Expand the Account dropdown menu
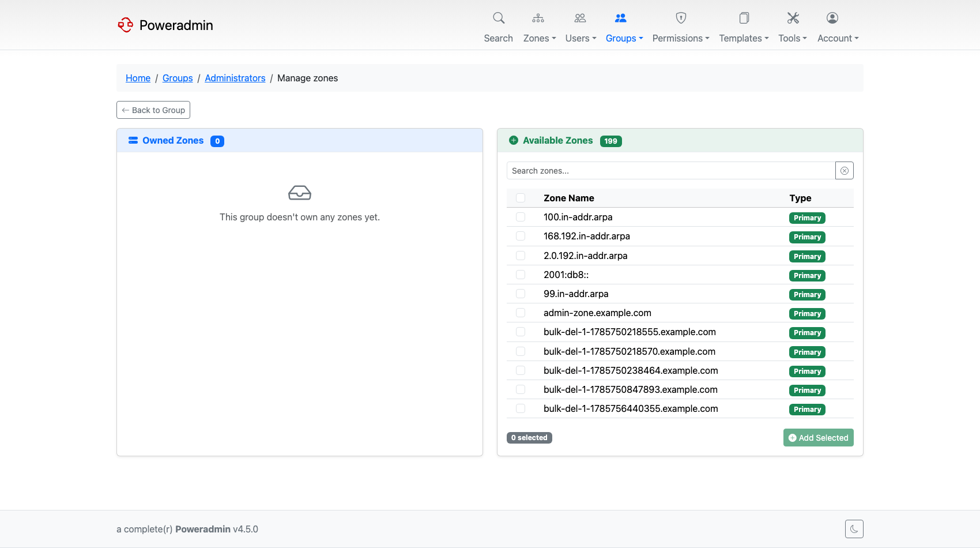 [838, 38]
